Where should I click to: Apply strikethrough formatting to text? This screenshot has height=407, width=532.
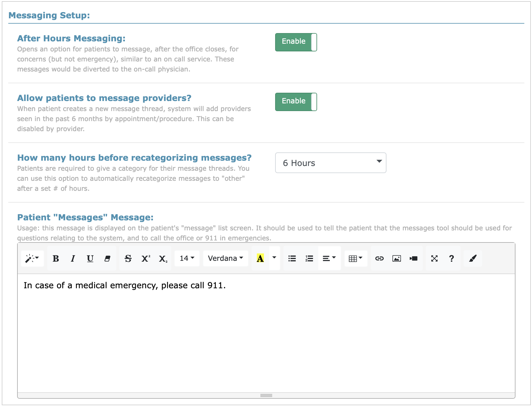pos(128,258)
